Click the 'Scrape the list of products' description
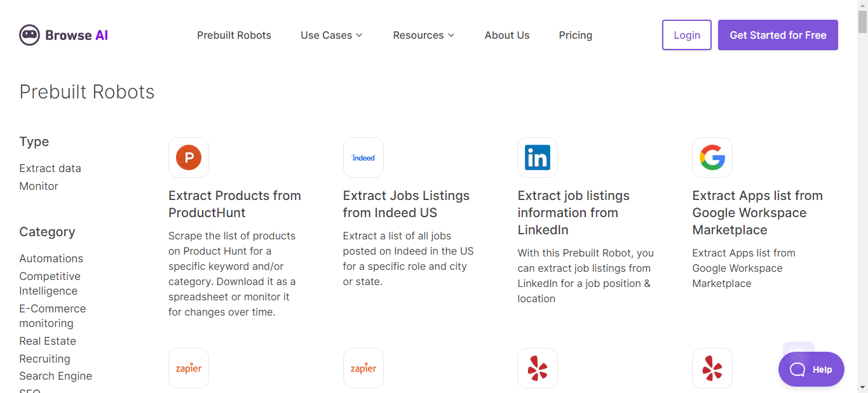The height and width of the screenshot is (393, 868). [232, 274]
